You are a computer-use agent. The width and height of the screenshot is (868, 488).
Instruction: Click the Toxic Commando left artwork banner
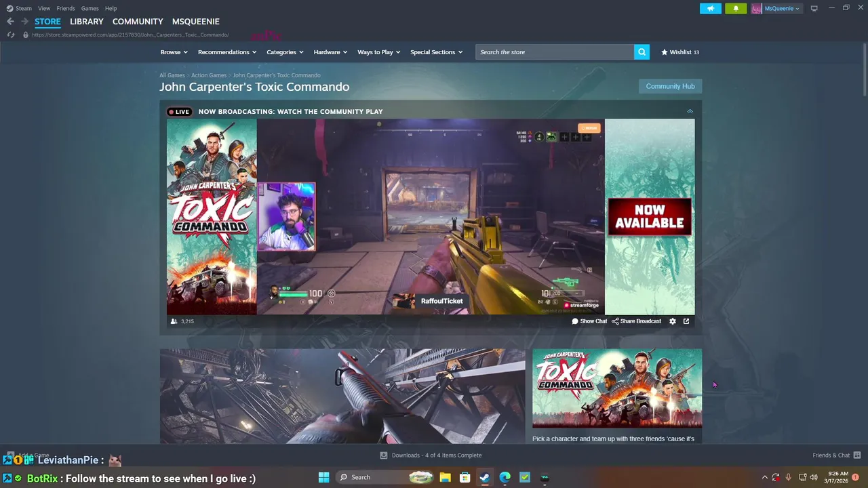pyautogui.click(x=212, y=217)
